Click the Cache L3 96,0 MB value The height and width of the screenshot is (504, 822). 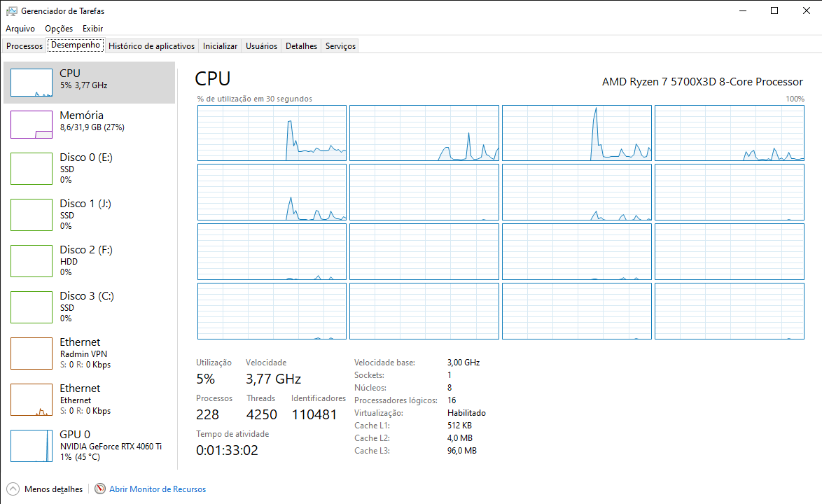(462, 451)
